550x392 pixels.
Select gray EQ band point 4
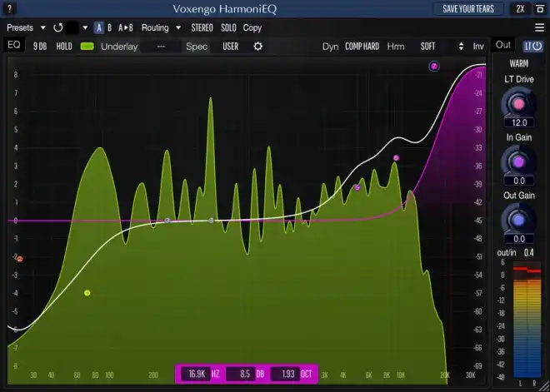click(211, 221)
